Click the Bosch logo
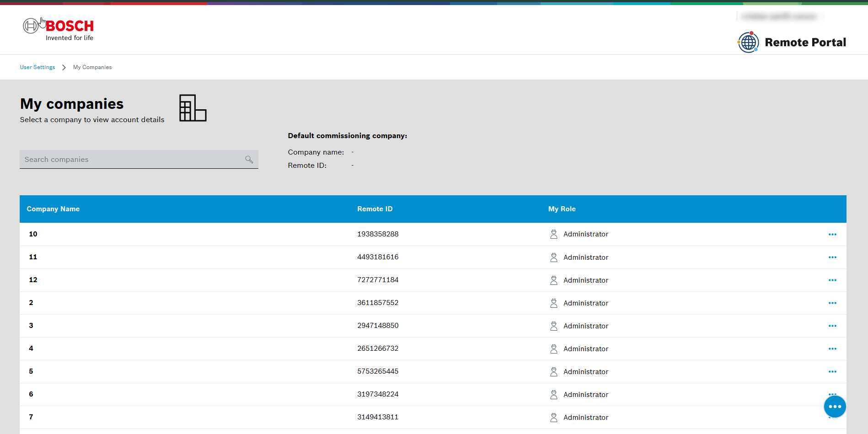The width and height of the screenshot is (868, 434). (58, 30)
